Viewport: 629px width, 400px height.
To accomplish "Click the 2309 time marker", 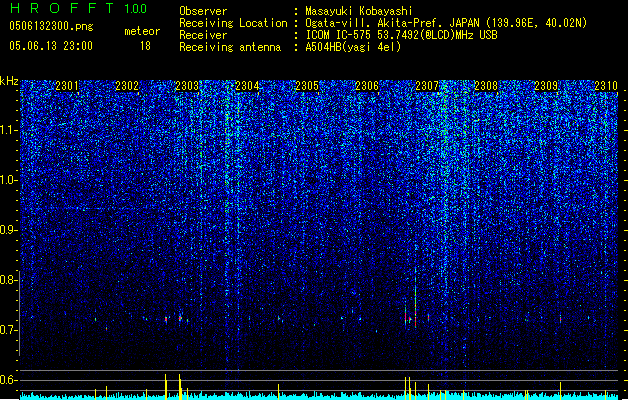I will [x=546, y=86].
